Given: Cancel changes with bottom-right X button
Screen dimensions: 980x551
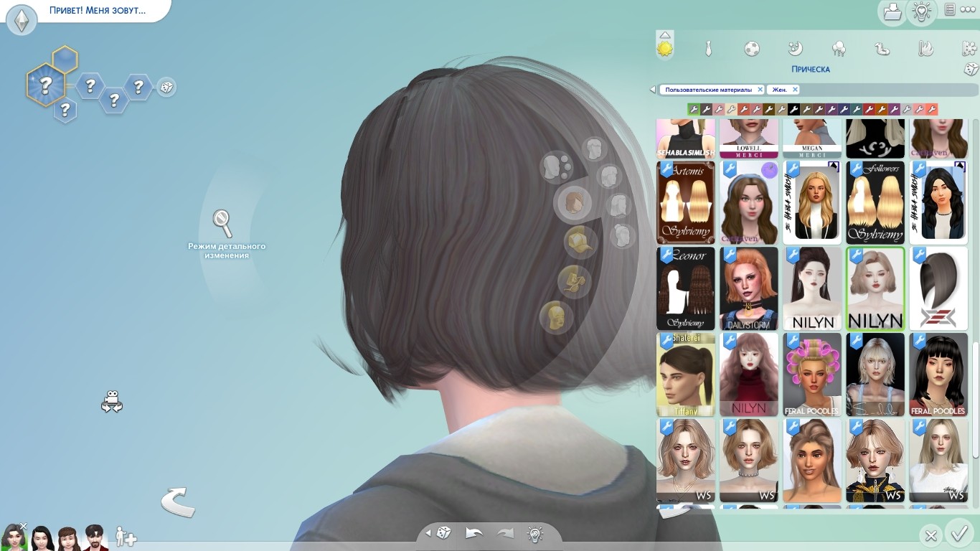Looking at the screenshot, I should [x=930, y=535].
